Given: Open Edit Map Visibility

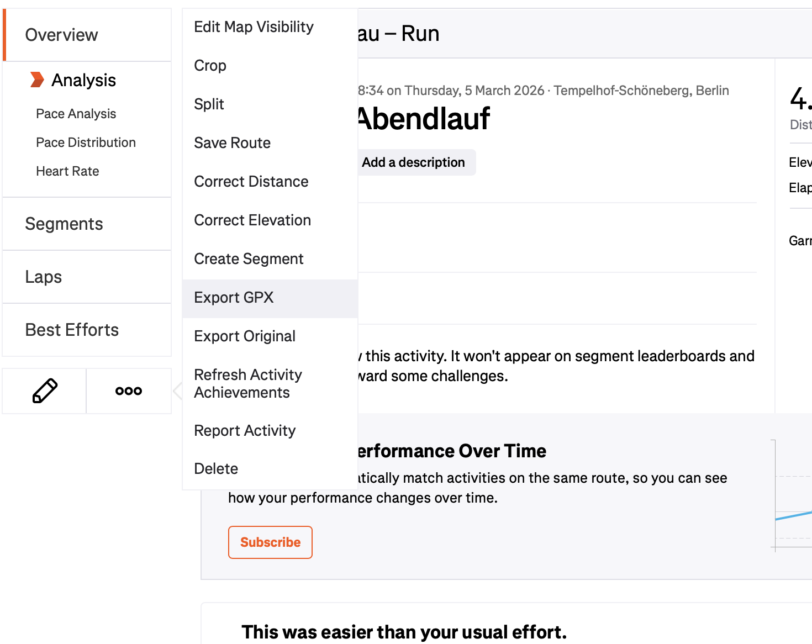Looking at the screenshot, I should coord(254,27).
